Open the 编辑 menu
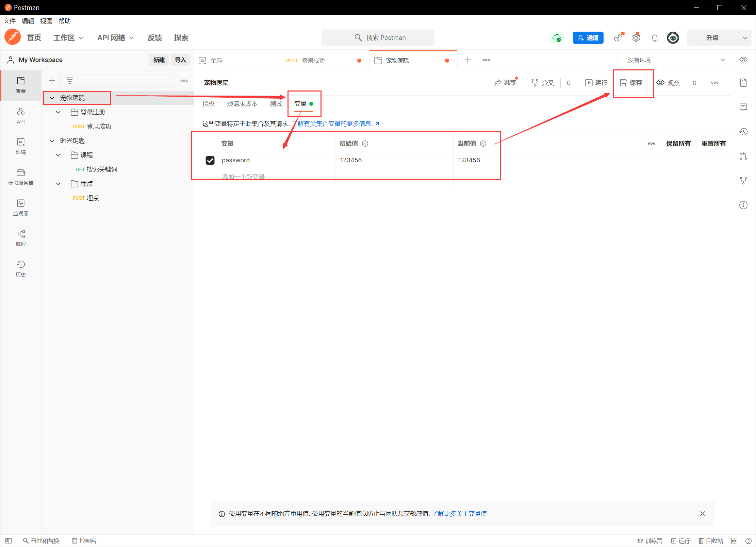 pos(28,21)
